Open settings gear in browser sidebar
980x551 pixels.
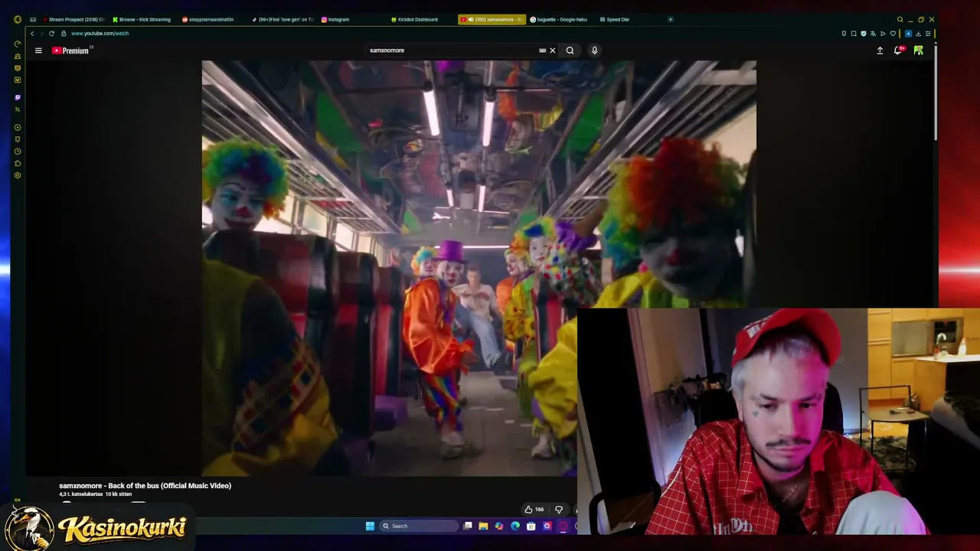tap(18, 175)
